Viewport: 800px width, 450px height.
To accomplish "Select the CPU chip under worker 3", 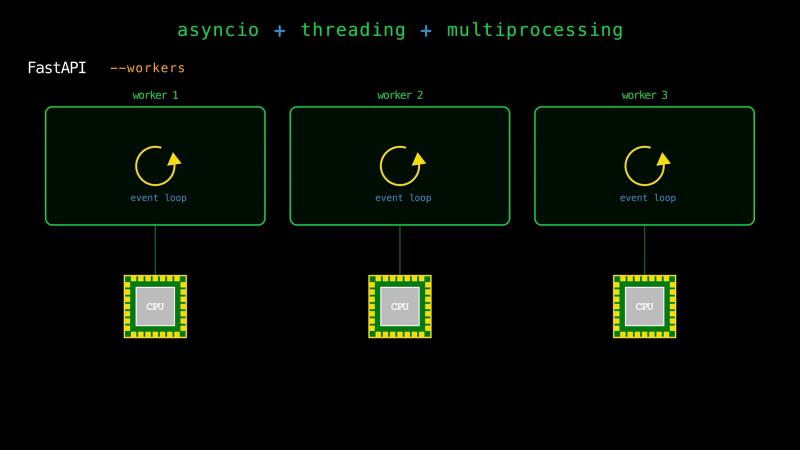I will coord(644,306).
